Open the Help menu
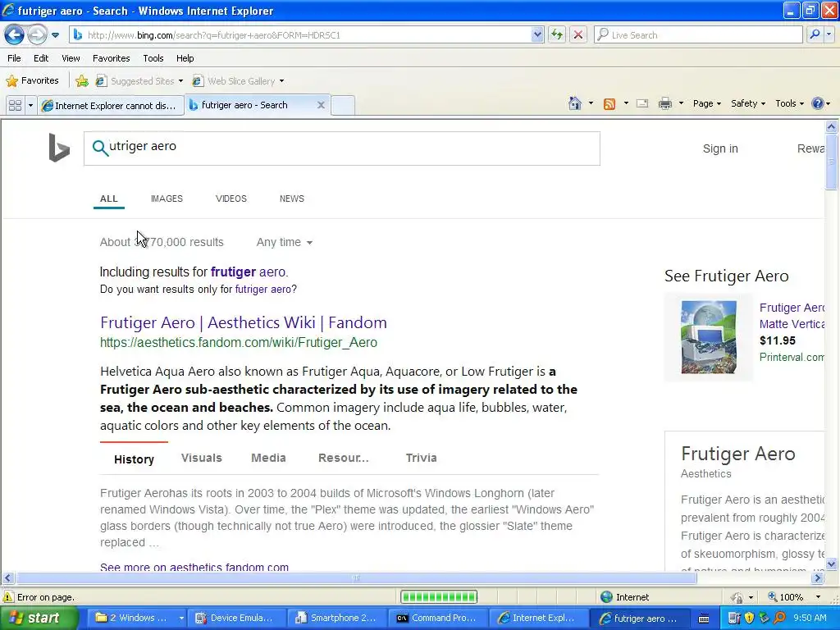The width and height of the screenshot is (840, 630). coord(185,58)
